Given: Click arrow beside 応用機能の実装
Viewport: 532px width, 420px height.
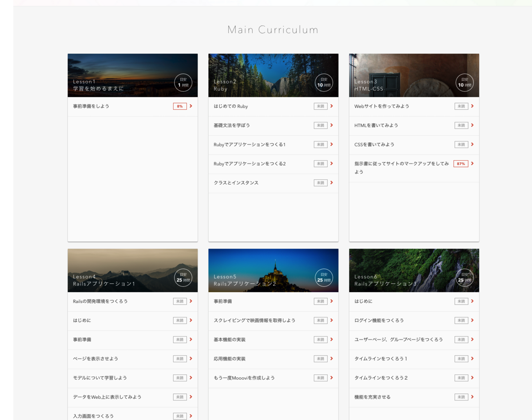Looking at the screenshot, I should click(331, 359).
